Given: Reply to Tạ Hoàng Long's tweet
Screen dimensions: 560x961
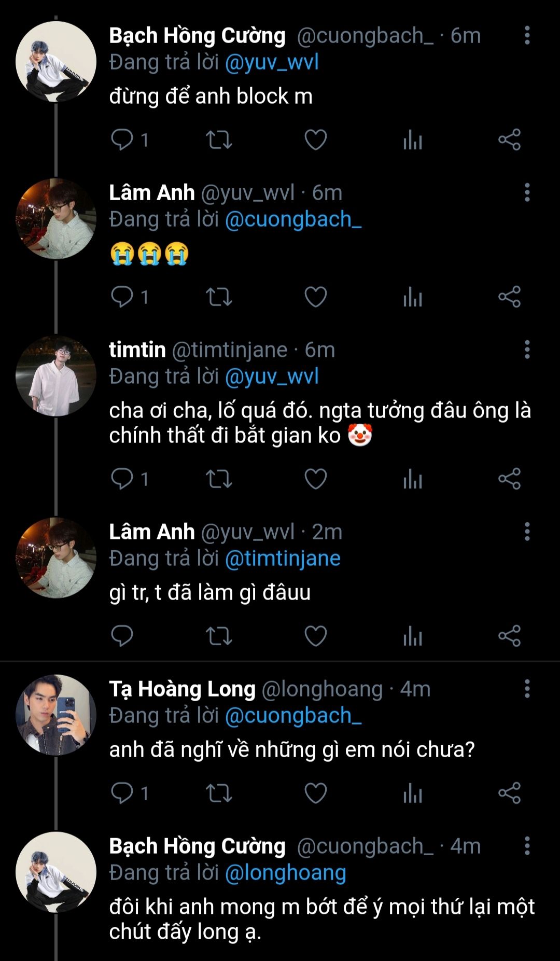Looking at the screenshot, I should tap(122, 793).
